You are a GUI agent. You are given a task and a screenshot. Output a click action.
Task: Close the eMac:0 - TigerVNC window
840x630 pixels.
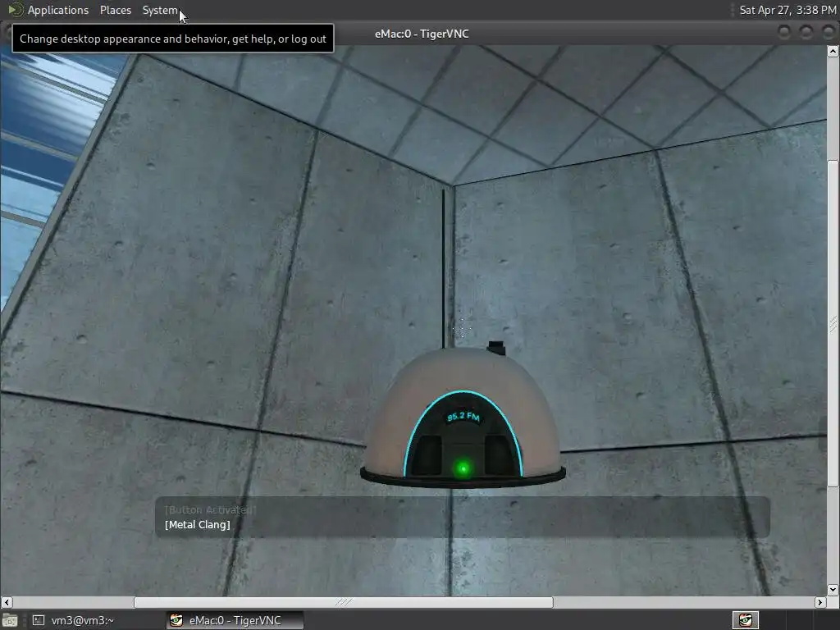tap(829, 33)
